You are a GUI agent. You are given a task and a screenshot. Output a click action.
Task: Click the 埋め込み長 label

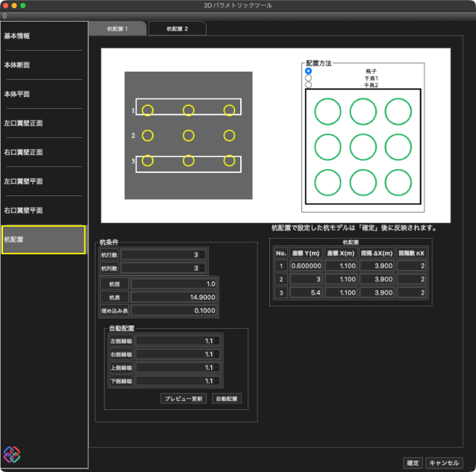click(x=114, y=311)
